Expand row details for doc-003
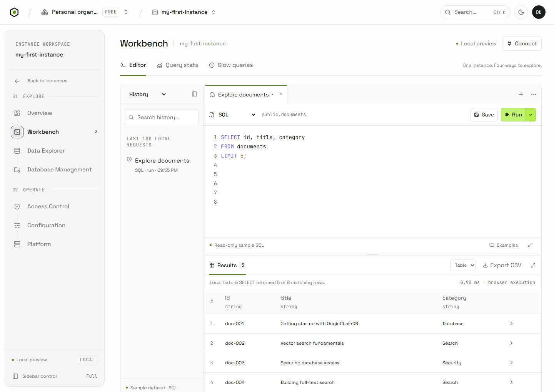Image resolution: width=554 pixels, height=392 pixels. tap(511, 363)
